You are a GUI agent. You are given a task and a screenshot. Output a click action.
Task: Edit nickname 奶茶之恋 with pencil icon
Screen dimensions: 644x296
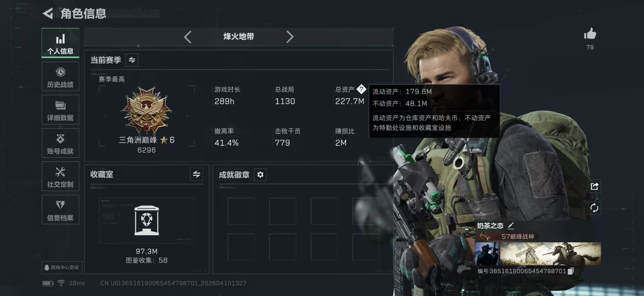(511, 226)
